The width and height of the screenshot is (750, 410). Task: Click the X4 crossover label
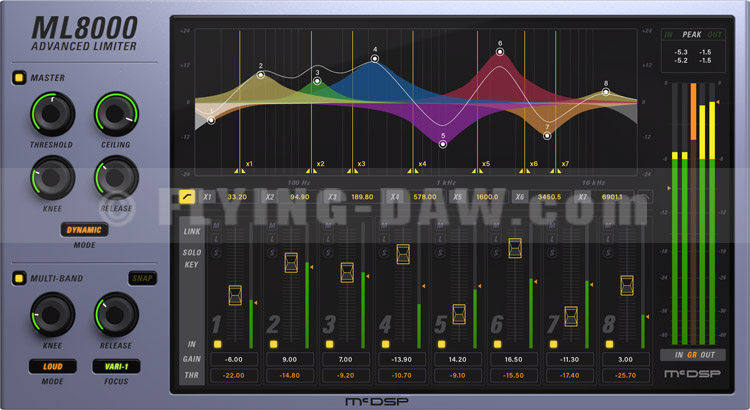point(395,197)
